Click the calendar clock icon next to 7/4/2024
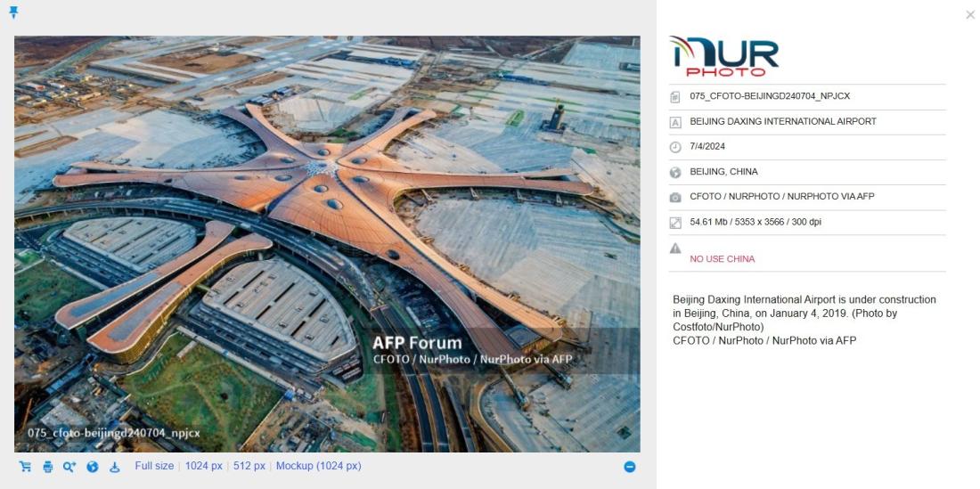This screenshot has width=980, height=489. tap(675, 147)
